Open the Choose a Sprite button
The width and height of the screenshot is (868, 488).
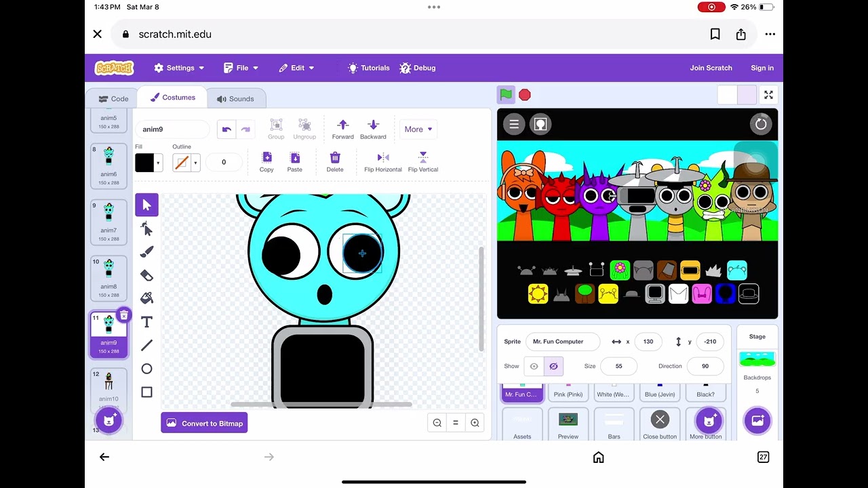point(709,420)
